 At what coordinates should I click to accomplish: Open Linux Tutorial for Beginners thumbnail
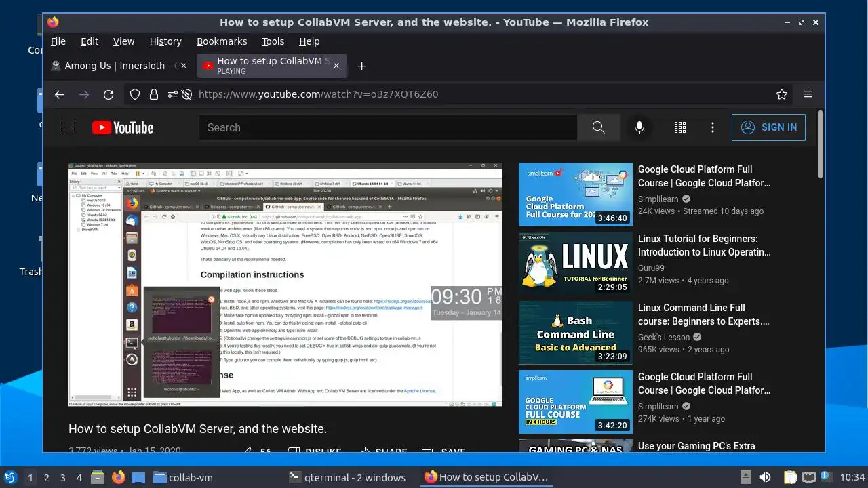pos(576,264)
